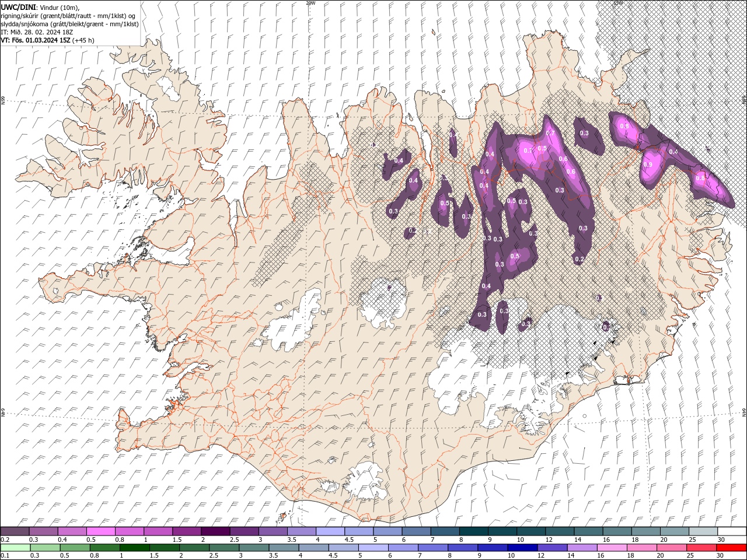Click the snow scale swatch between 12 and 14
Viewport: 747px width, 560px height.
[560, 531]
